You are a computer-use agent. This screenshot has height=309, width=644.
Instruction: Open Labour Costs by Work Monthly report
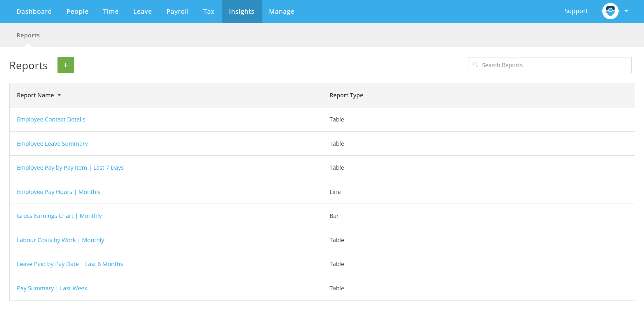pos(60,240)
